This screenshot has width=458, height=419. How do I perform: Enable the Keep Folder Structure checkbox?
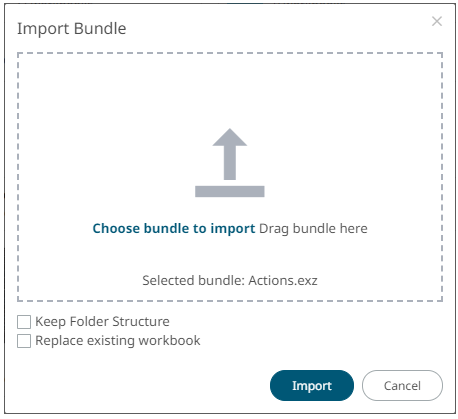(24, 322)
